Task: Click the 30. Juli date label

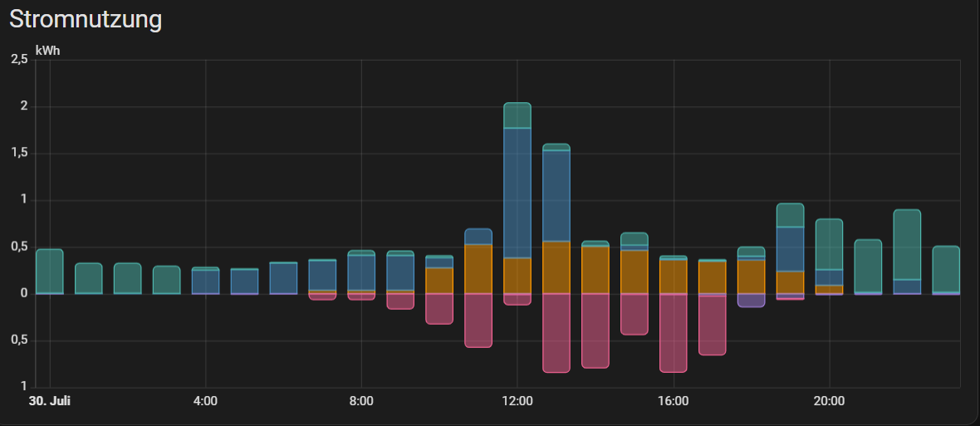Action: click(49, 400)
